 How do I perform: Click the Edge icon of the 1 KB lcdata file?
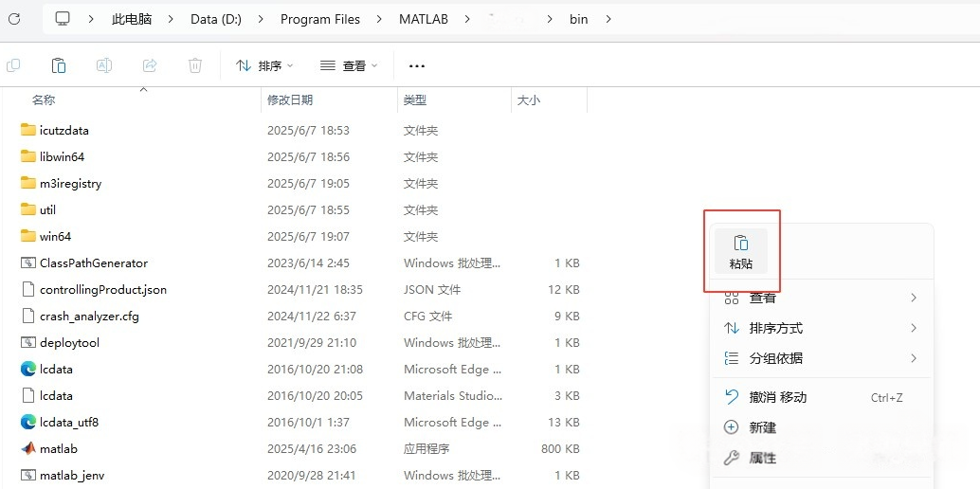point(28,369)
